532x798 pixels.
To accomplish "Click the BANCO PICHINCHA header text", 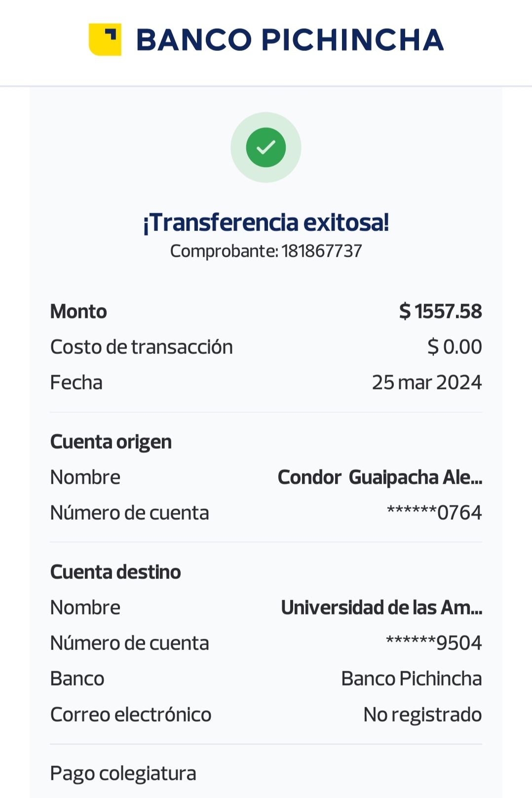I will [x=290, y=40].
